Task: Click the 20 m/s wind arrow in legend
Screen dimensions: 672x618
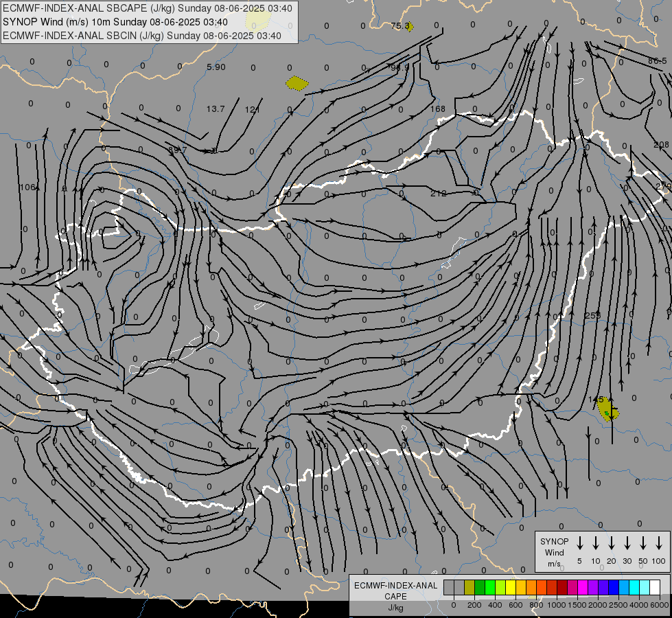Action: [612, 543]
